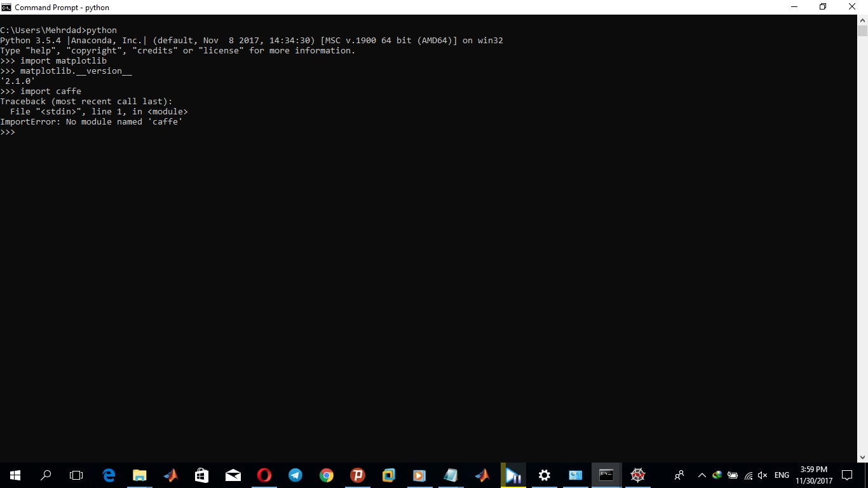Click the globe download-manager tray icon

click(x=717, y=475)
